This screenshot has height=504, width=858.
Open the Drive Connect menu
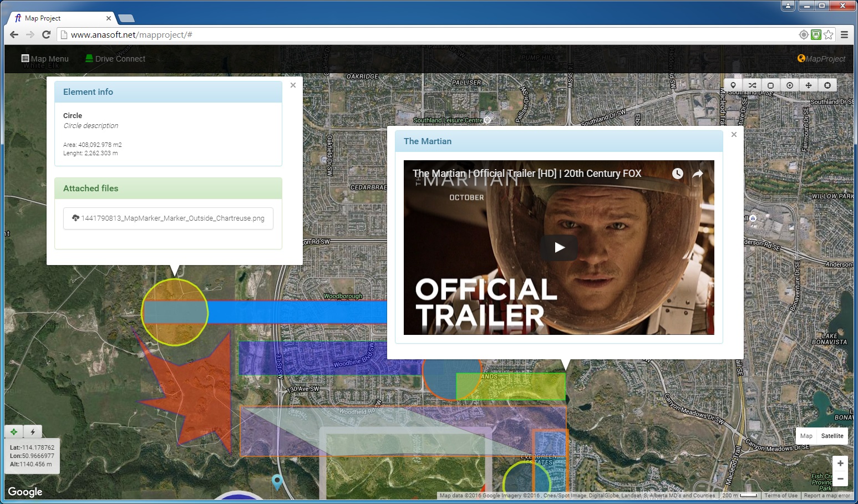[x=115, y=59]
